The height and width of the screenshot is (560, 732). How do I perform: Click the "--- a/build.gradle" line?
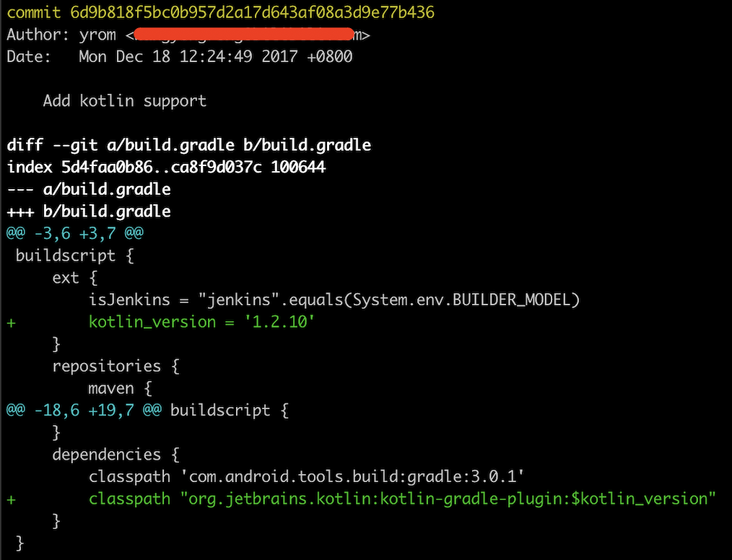coord(89,190)
